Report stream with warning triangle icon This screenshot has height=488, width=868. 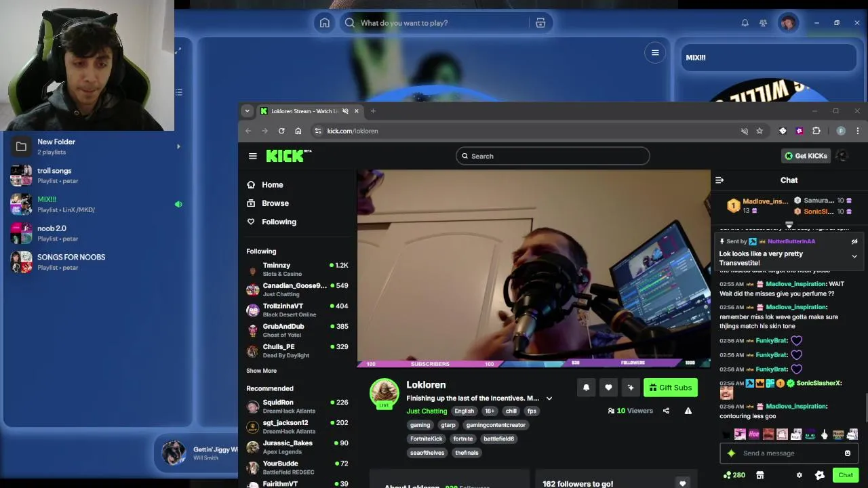point(688,411)
